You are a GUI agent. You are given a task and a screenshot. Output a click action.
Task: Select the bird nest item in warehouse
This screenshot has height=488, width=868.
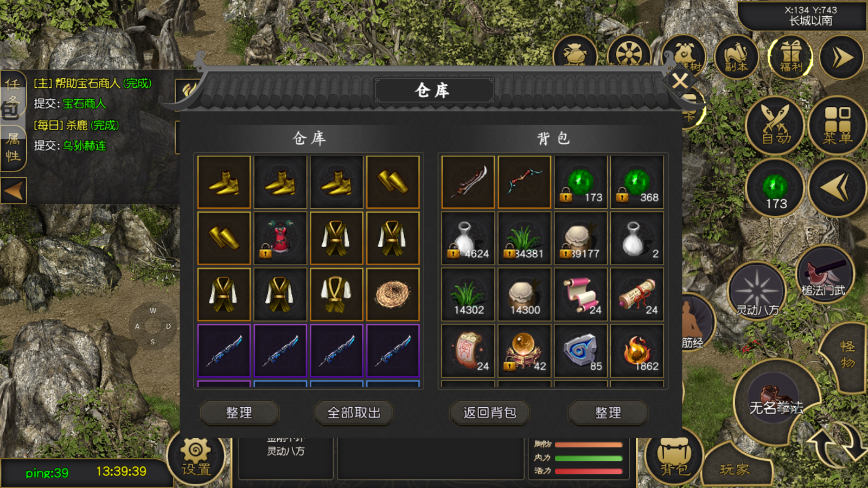(x=393, y=294)
